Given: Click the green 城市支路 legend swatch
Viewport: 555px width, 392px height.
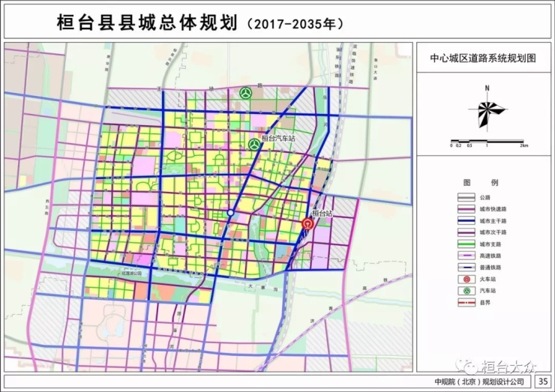Looking at the screenshot, I should [x=466, y=244].
